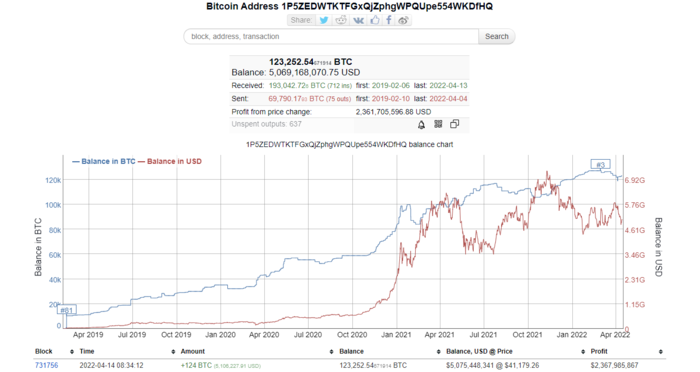Image resolution: width=700 pixels, height=372 pixels.
Task: Click the Amount column header
Action: [192, 351]
